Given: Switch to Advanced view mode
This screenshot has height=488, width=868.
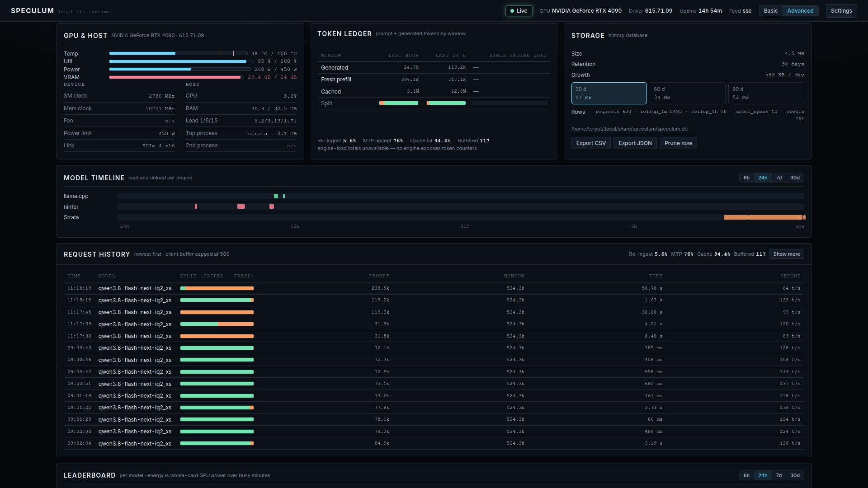Looking at the screenshot, I should tap(800, 11).
